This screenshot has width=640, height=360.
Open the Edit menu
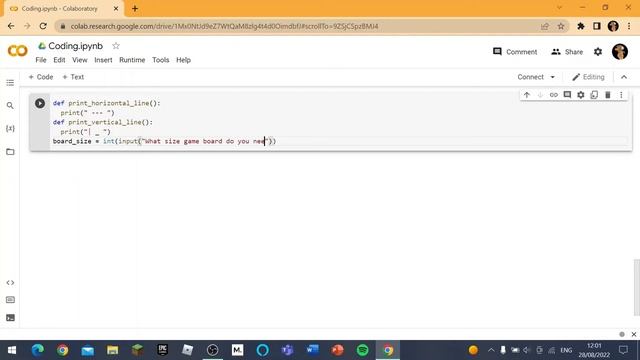59,60
